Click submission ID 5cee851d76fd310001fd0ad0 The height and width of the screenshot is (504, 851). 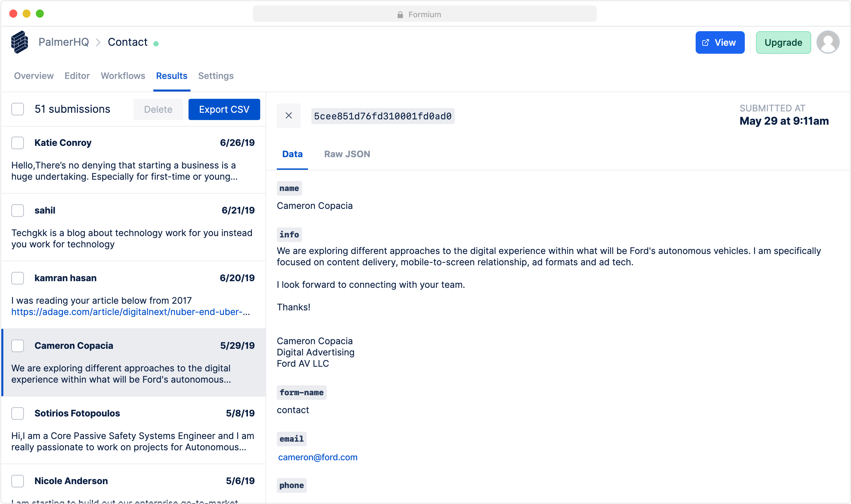[383, 116]
